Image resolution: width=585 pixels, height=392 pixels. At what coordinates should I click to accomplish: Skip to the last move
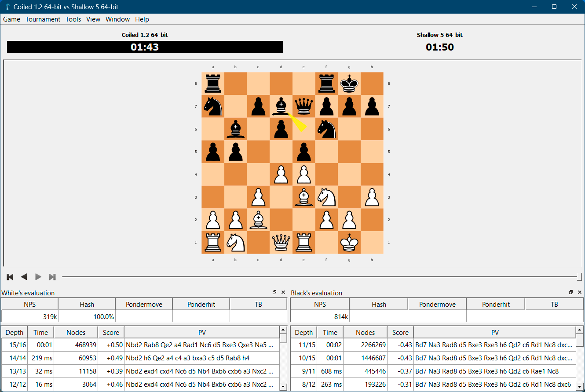pyautogui.click(x=52, y=277)
